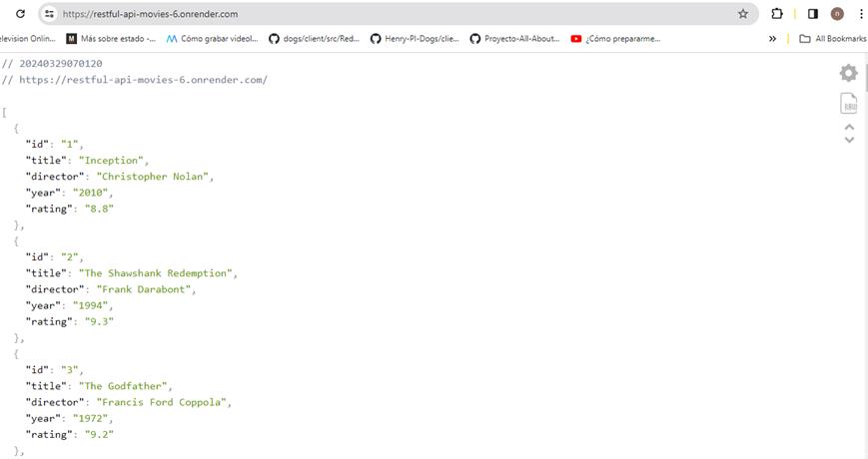868x459 pixels.
Task: Collapse the second movie object brace
Action: pos(16,241)
